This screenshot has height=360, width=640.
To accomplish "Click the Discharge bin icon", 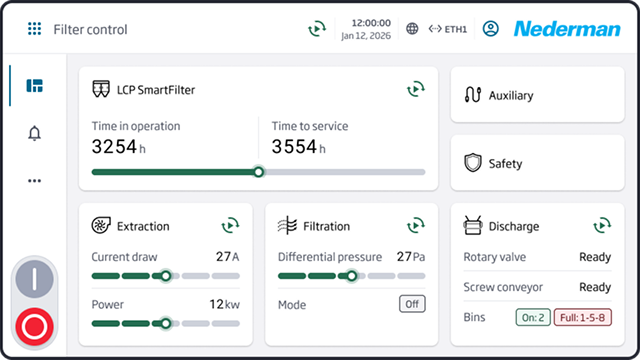I will pyautogui.click(x=473, y=225).
